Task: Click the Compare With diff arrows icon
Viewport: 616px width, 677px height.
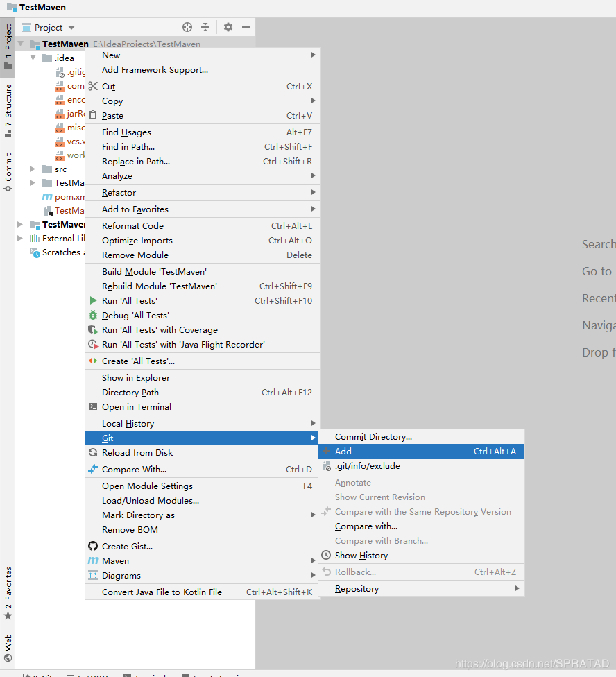Action: coord(93,469)
